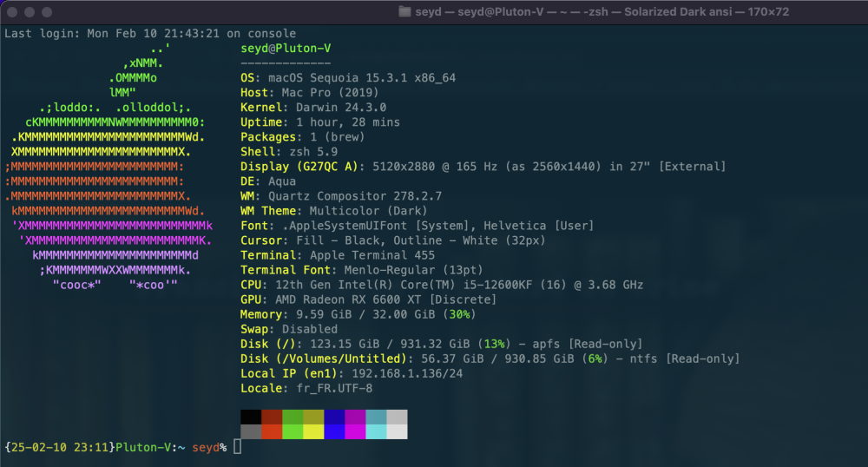Click the Font .AppleSystemUIFont line
This screenshot has width=868, height=467.
[x=417, y=225]
